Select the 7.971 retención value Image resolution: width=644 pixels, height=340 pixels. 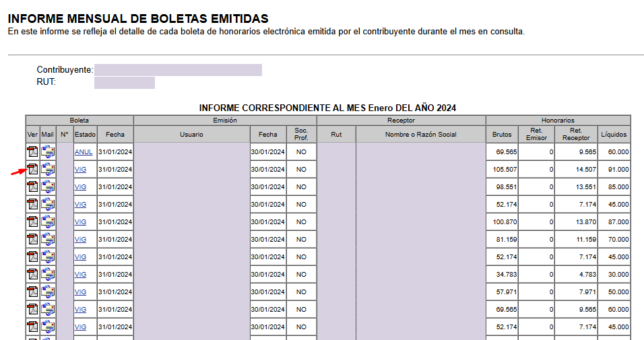(x=587, y=292)
